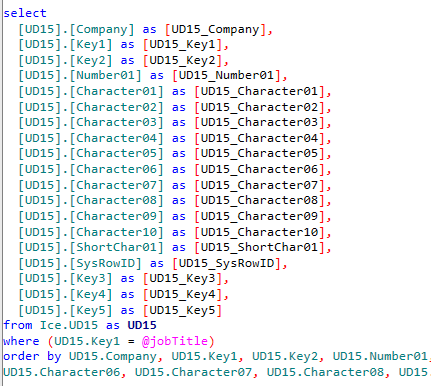Click the [UD15_Character06] alias in select list
Image resolution: width=431 pixels, height=386 pixels.
tap(259, 169)
